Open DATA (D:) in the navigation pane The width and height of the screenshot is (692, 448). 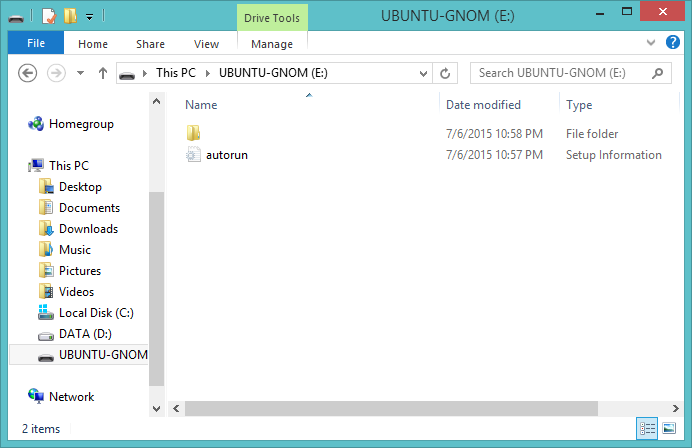(x=86, y=334)
